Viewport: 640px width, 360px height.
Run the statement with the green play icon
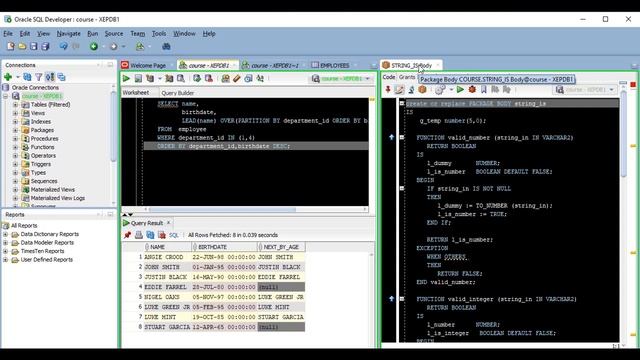(x=127, y=78)
